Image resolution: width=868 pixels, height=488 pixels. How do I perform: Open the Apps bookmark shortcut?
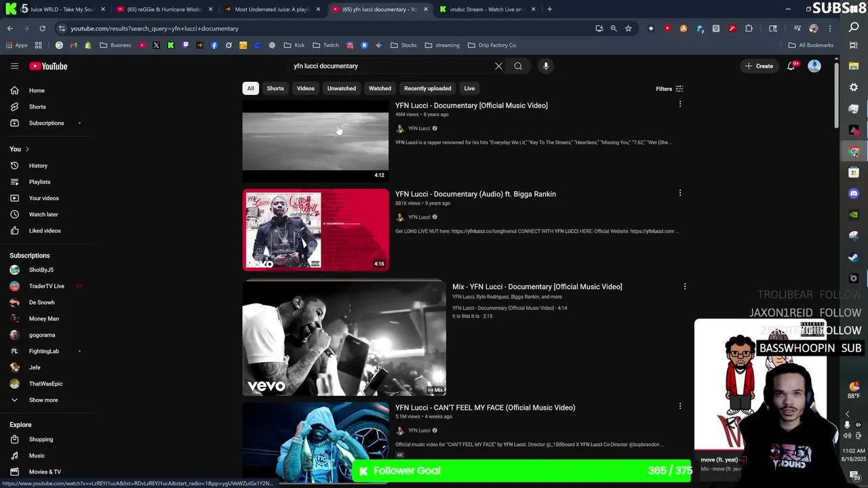[x=17, y=45]
